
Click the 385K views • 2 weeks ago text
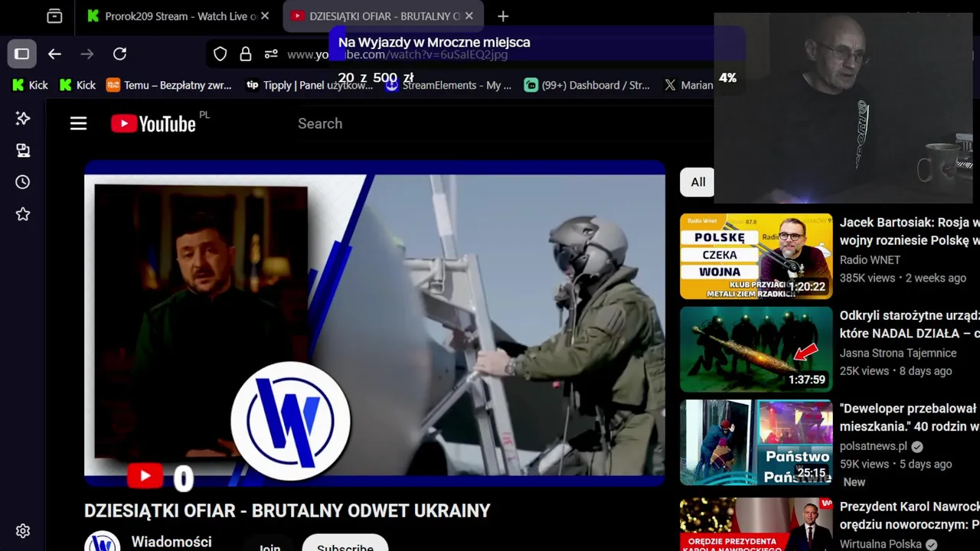click(x=903, y=278)
